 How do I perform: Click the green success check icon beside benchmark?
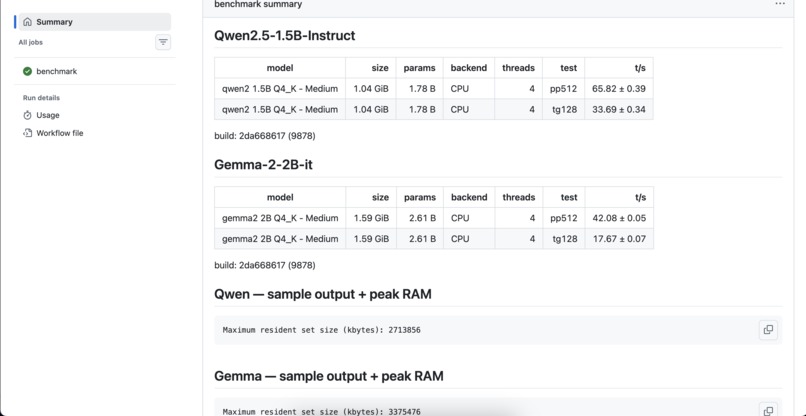28,71
